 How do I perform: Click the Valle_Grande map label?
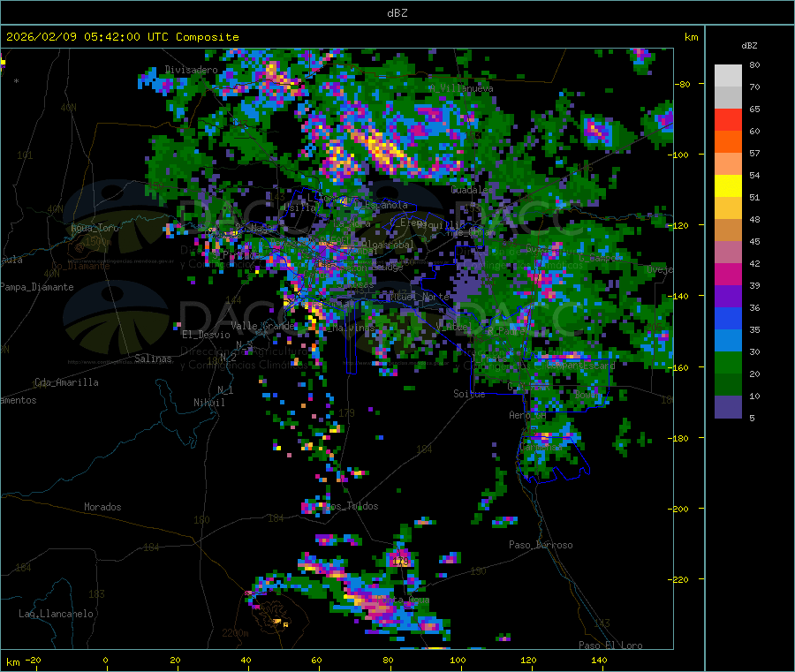click(262, 326)
